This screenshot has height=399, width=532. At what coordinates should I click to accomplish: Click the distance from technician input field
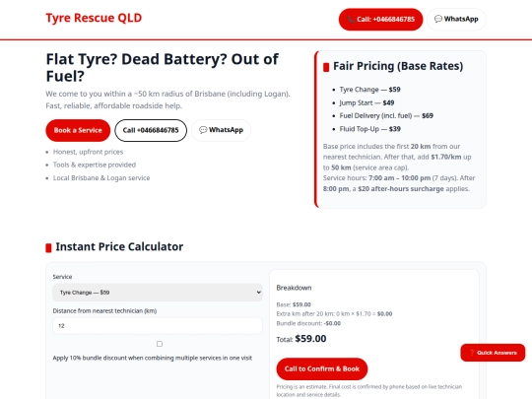pyautogui.click(x=158, y=326)
